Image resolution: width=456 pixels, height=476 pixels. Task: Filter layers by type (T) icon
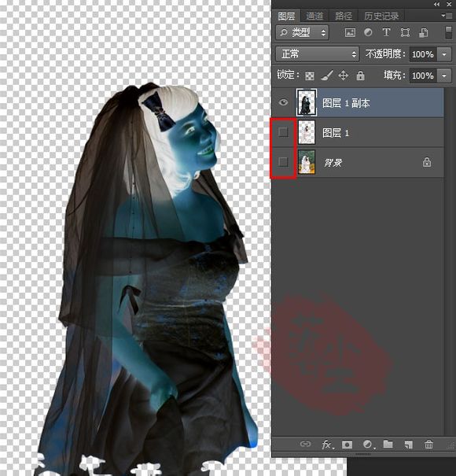click(386, 32)
